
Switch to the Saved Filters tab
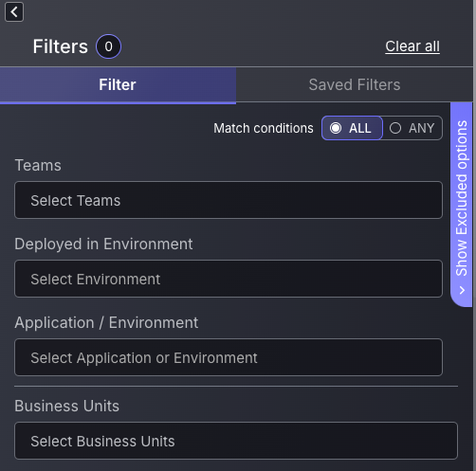pos(355,85)
